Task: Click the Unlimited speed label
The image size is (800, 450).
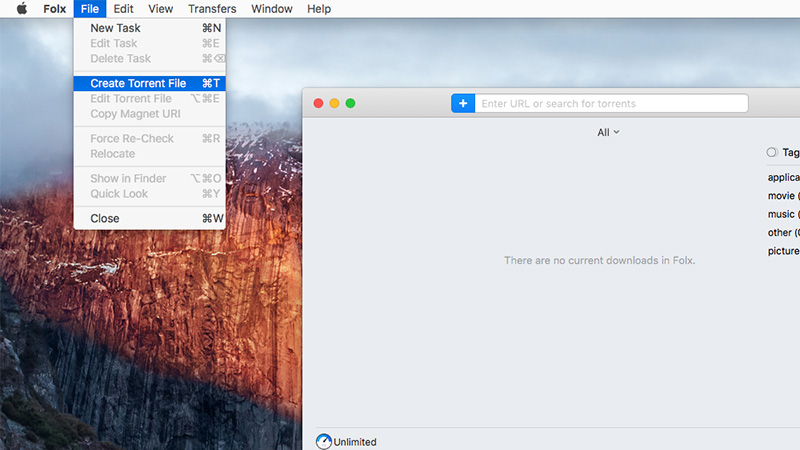Action: tap(355, 442)
